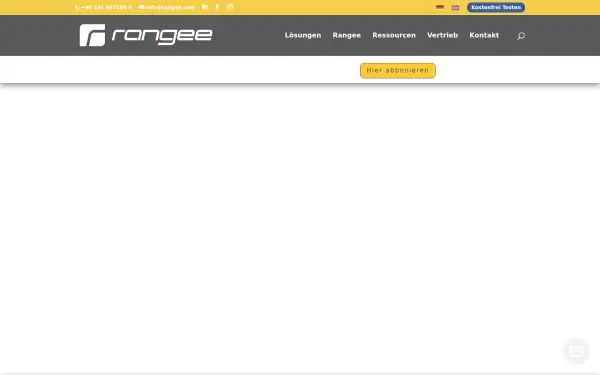Open the LinkedIn social icon
Viewport: 600px width, 375px height.
(x=205, y=7)
